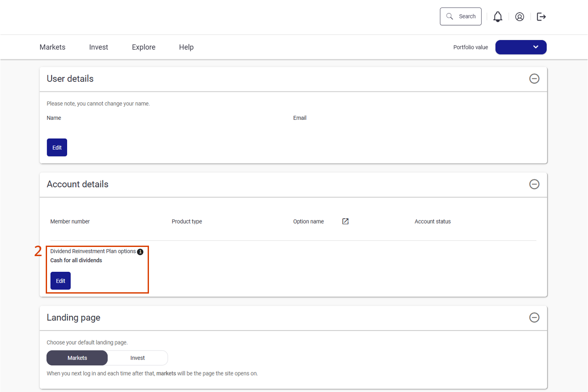Open the Invest navigation menu
This screenshot has width=588, height=392.
(x=98, y=47)
